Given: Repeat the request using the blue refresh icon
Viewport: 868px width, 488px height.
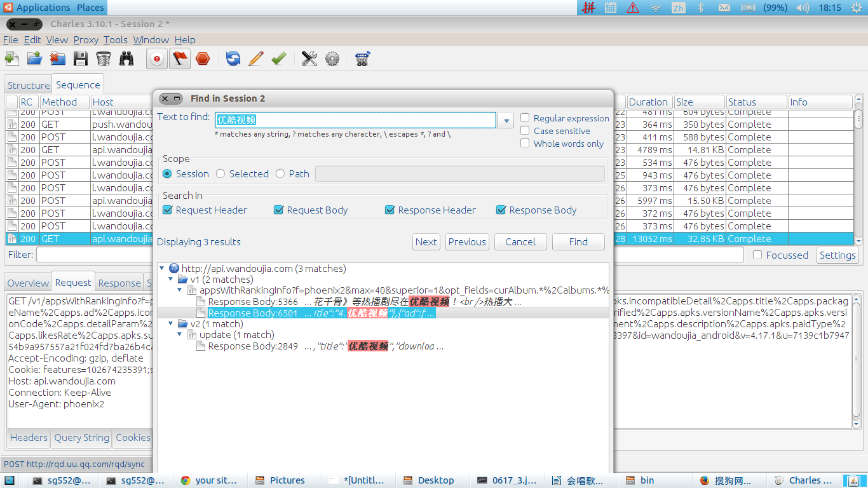Looking at the screenshot, I should (233, 58).
